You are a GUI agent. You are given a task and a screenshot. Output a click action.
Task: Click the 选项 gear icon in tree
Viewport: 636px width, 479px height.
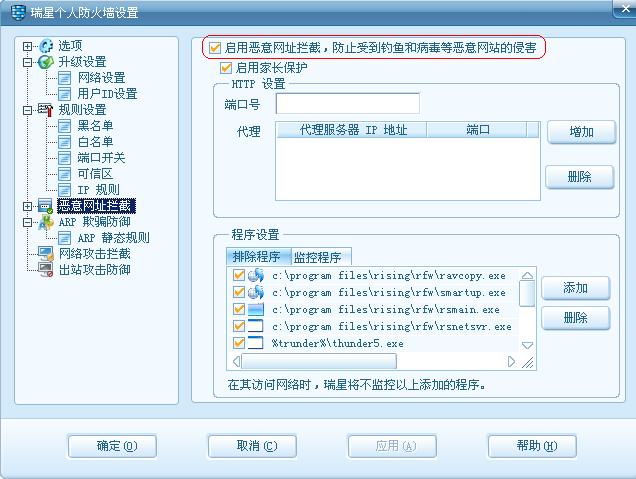[46, 46]
